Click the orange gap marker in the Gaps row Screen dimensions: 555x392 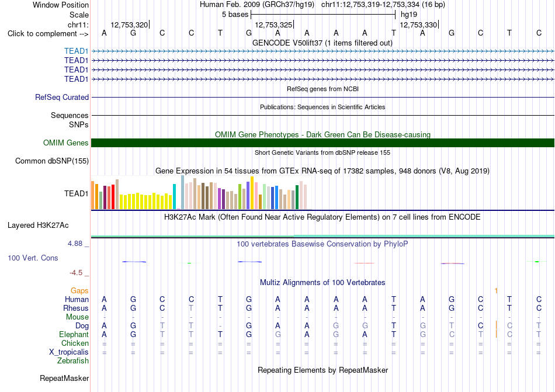[496, 290]
